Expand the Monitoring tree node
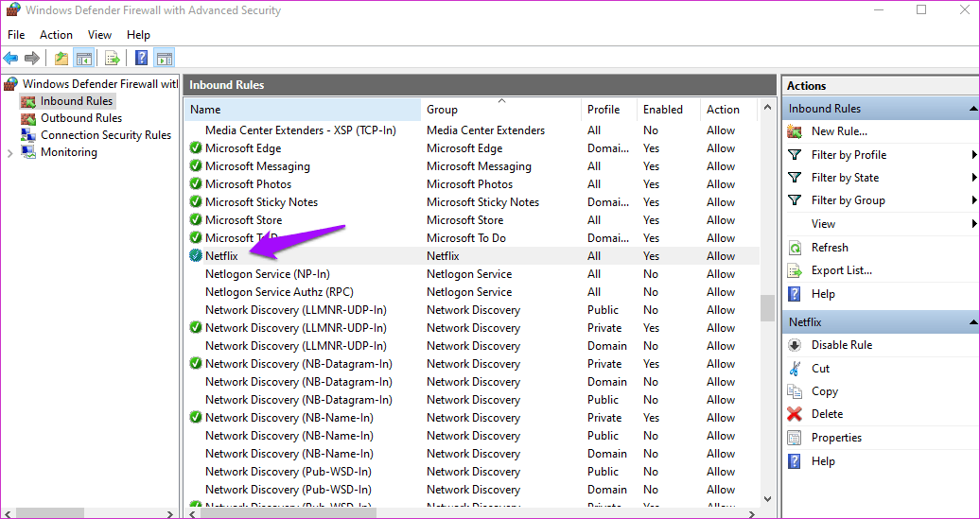This screenshot has width=980, height=519. [x=10, y=152]
